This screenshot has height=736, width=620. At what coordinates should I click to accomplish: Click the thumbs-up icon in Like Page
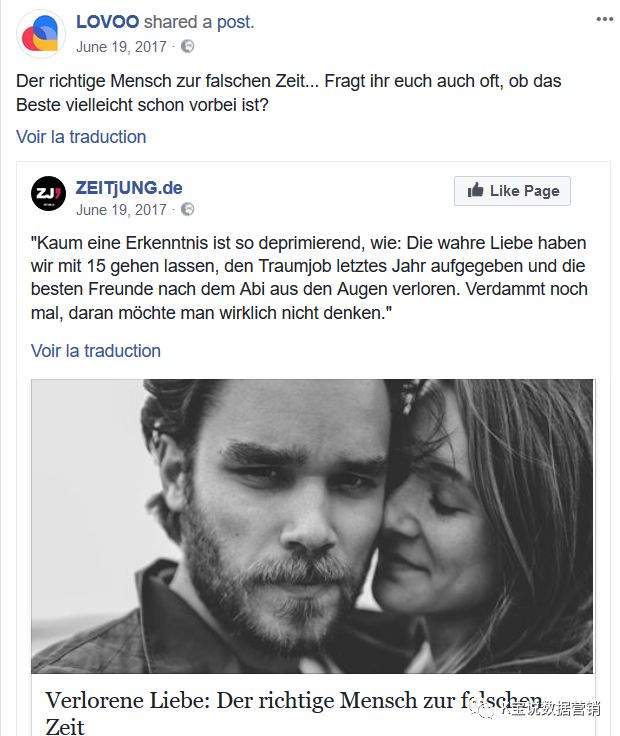tap(475, 190)
